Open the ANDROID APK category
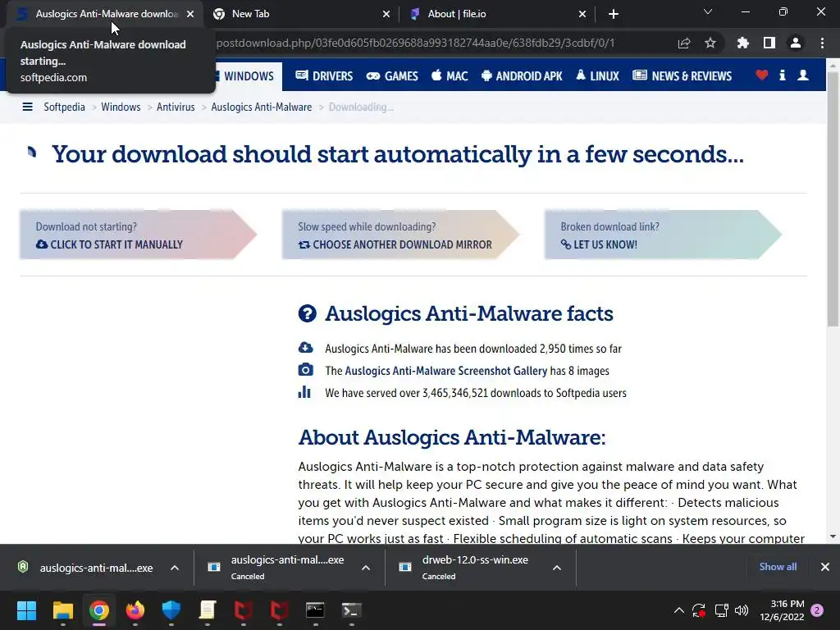The width and height of the screenshot is (840, 630). [522, 76]
